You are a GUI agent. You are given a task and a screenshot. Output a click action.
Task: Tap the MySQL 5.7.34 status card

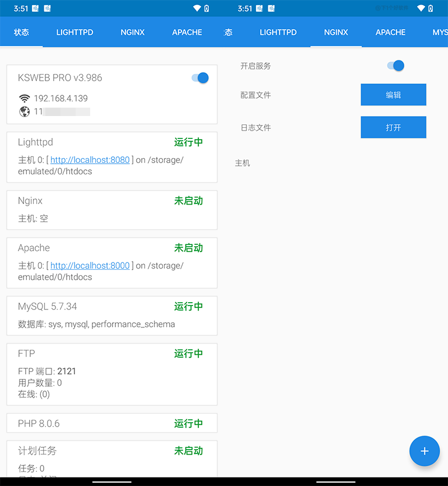pos(112,316)
